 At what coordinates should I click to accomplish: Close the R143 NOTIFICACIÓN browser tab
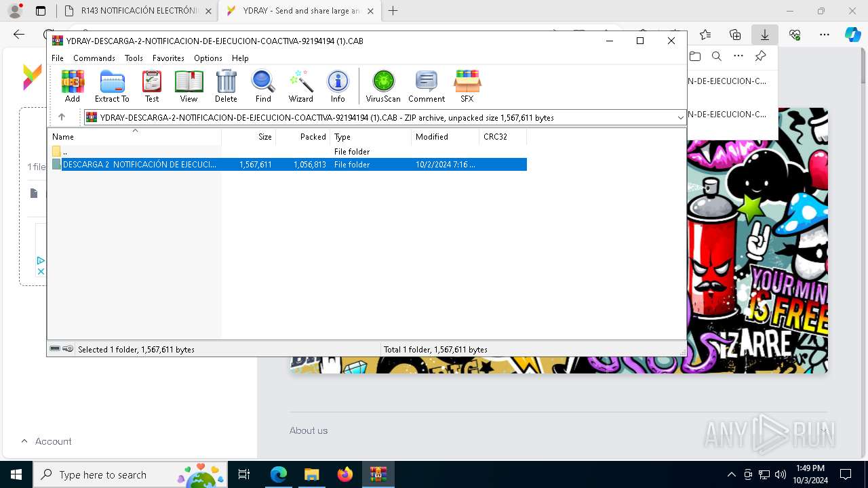point(208,11)
